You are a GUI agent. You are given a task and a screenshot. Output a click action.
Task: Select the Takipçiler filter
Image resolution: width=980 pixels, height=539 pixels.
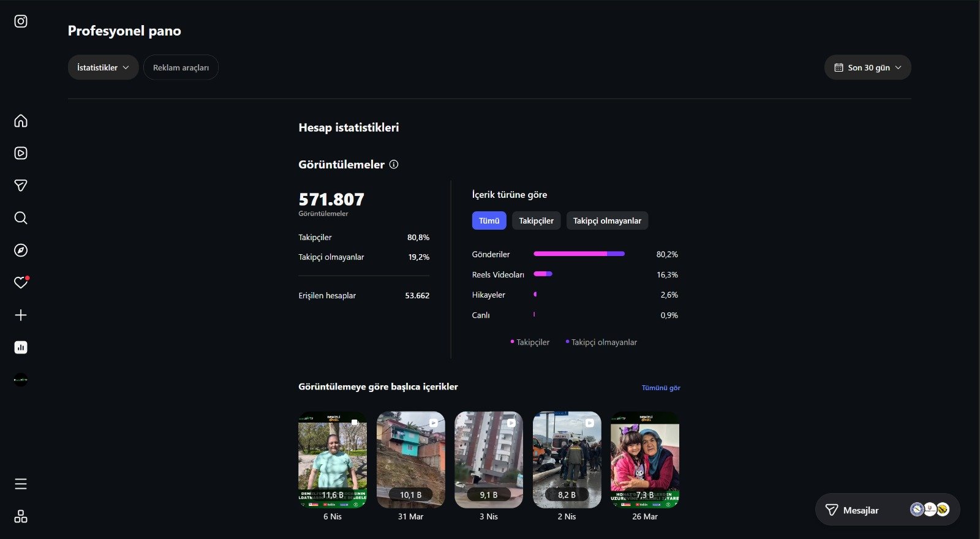coord(536,221)
